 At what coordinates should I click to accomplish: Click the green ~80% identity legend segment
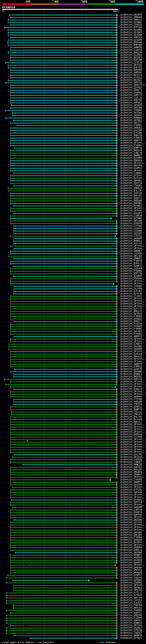(x=101, y=4)
